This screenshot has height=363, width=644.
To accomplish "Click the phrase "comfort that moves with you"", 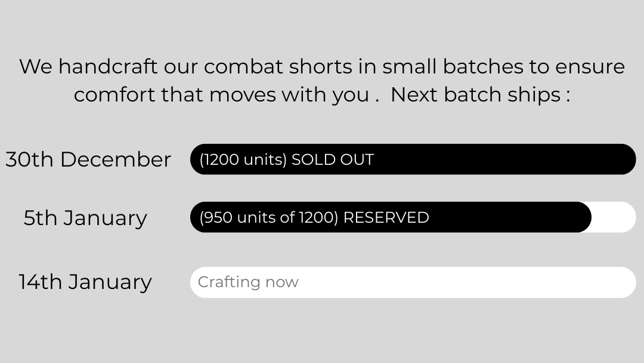I will (221, 95).
